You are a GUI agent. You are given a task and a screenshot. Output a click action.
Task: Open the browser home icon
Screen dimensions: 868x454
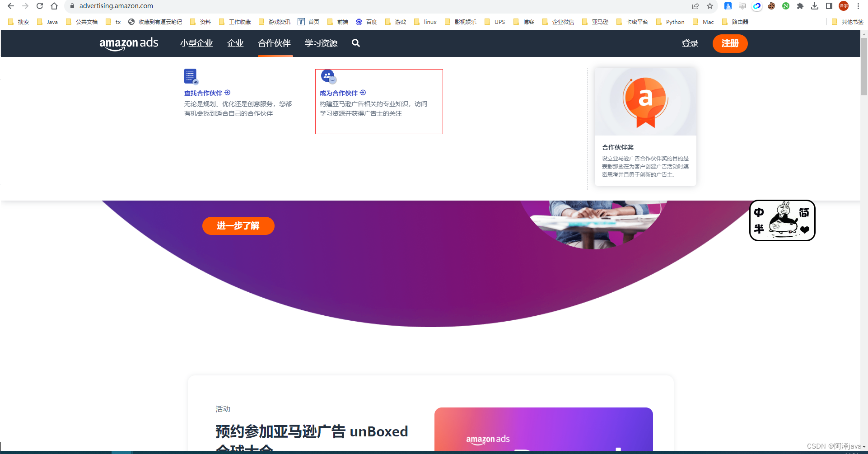click(54, 6)
